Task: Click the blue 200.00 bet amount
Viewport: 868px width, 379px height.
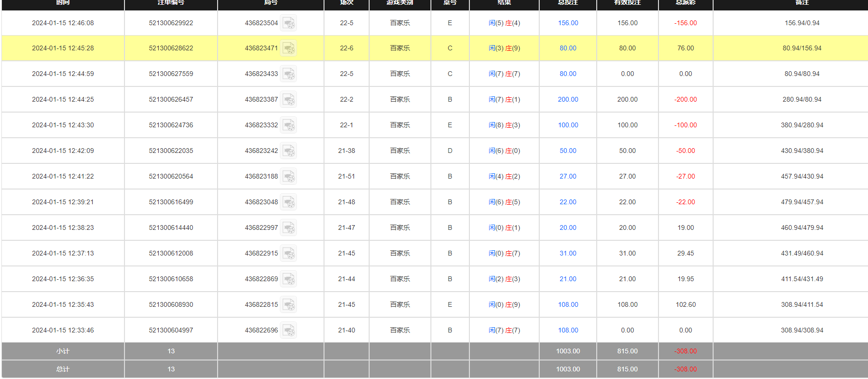Action: tap(568, 99)
